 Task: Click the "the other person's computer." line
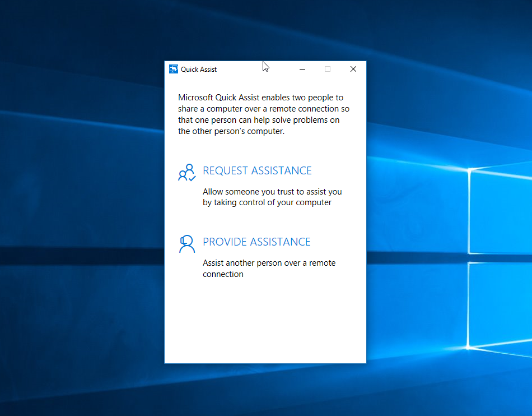(231, 131)
